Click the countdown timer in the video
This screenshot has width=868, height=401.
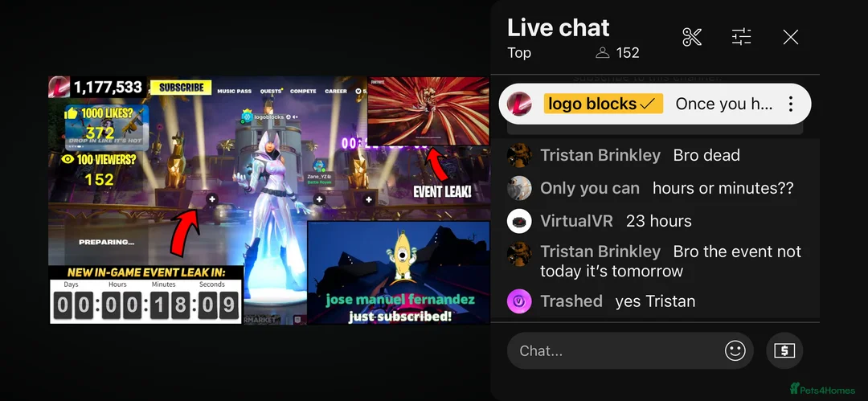click(x=146, y=301)
